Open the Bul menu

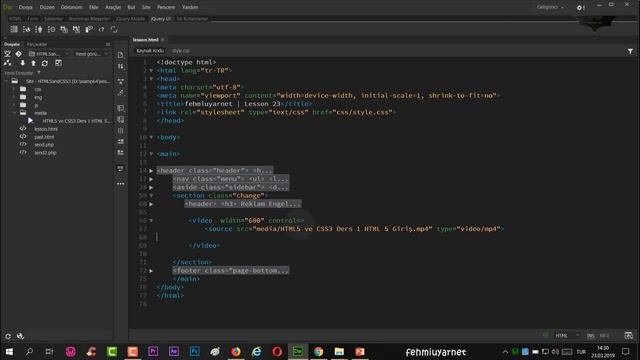pos(131,7)
